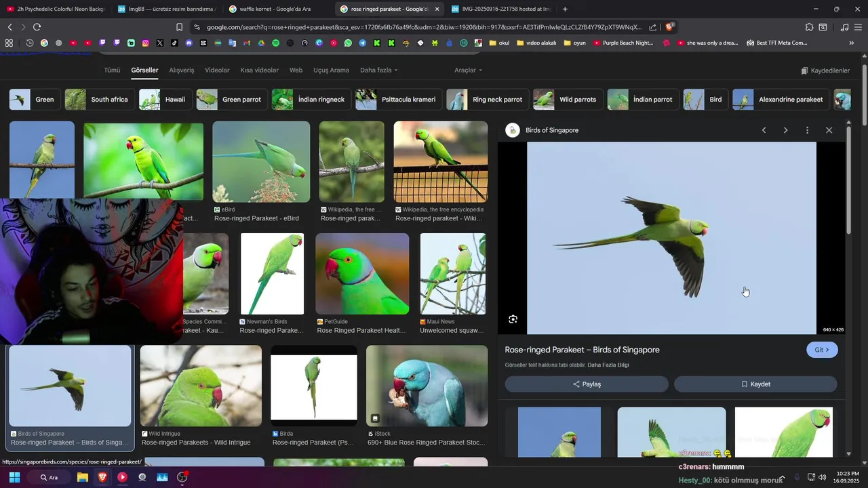The height and width of the screenshot is (488, 868).
Task: Show next image in the preview panel
Action: (785, 130)
